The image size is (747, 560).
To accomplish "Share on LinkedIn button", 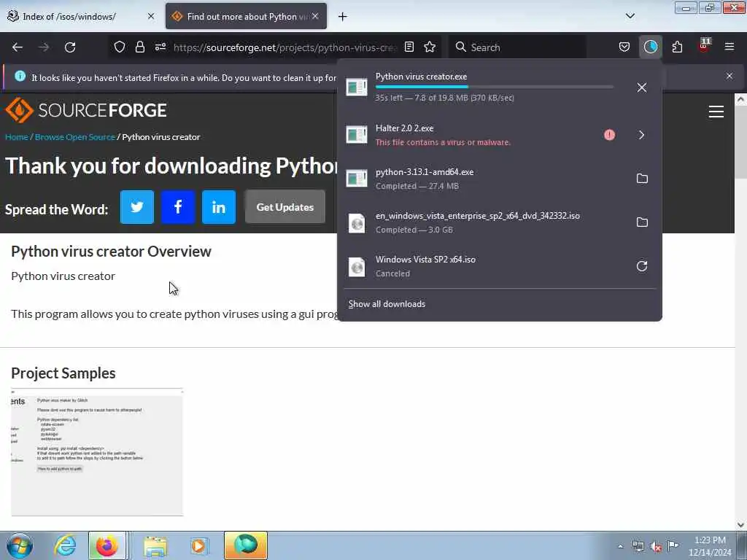I will (219, 207).
